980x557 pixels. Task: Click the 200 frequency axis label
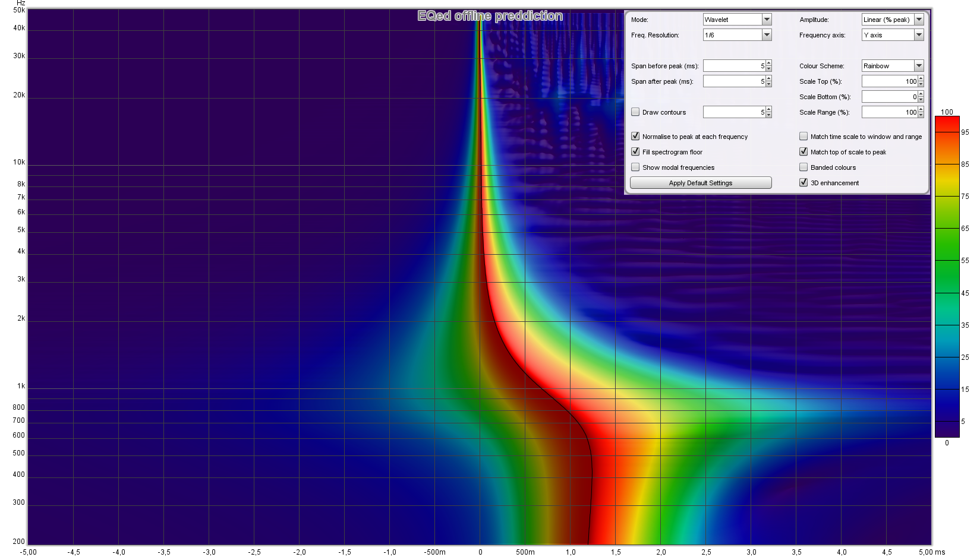point(19,542)
